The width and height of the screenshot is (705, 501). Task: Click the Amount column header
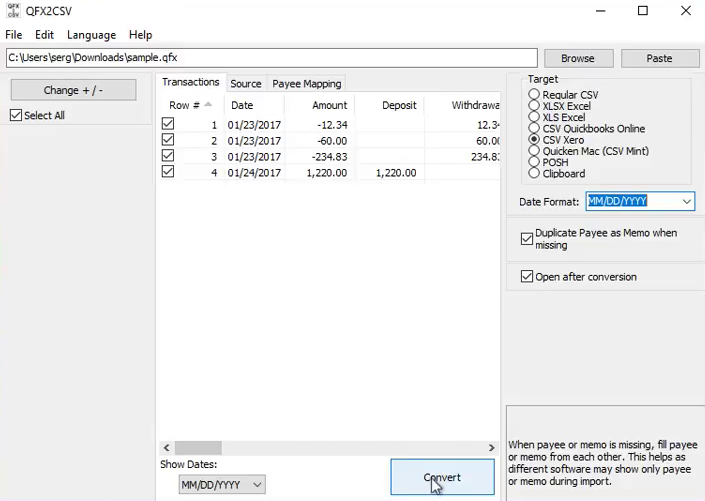pyautogui.click(x=319, y=105)
